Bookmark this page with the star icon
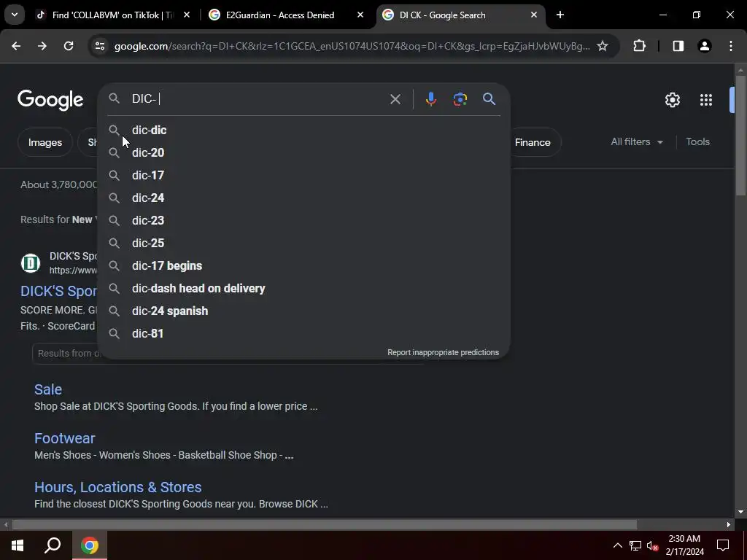This screenshot has width=747, height=560. click(602, 46)
